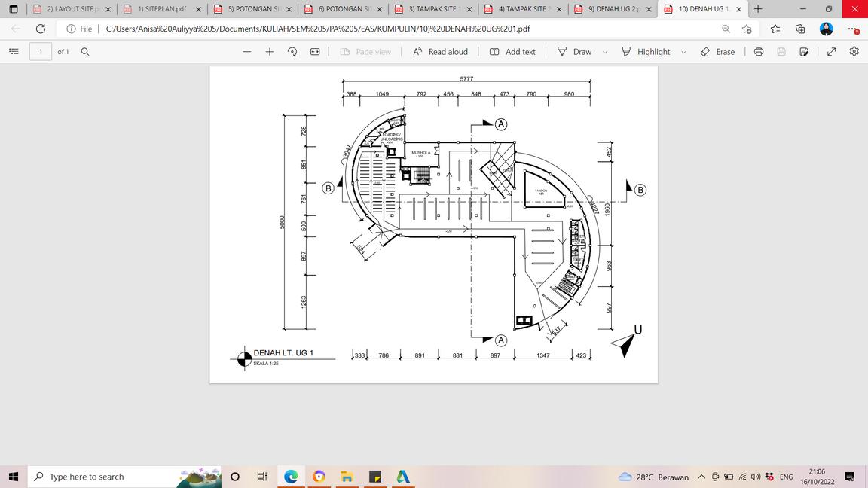
Task: Open a new browser tab
Action: pyautogui.click(x=758, y=9)
